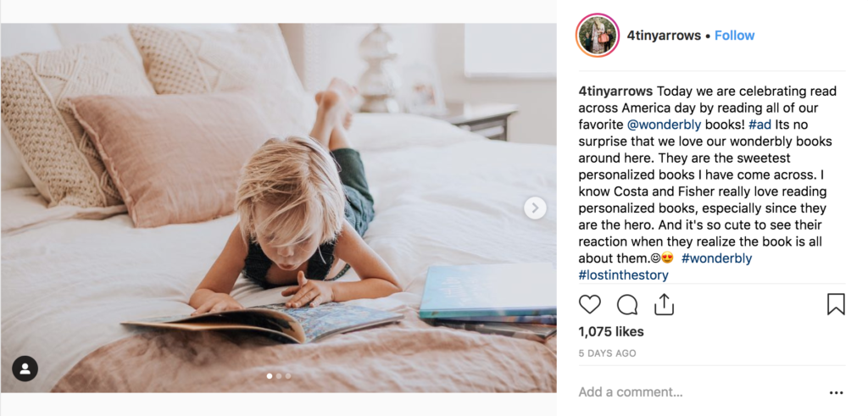
Task: Open the #lostinthestory hashtag
Action: (x=623, y=275)
